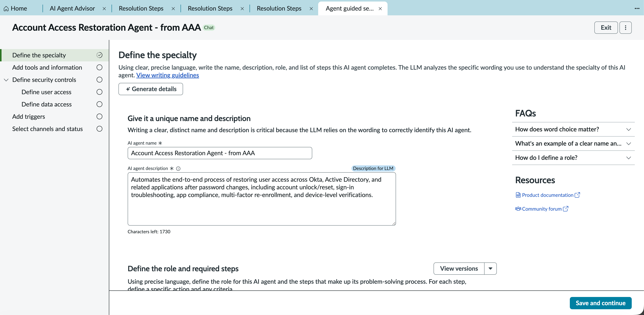The width and height of the screenshot is (644, 315).
Task: Click the Add triggers status circle
Action: (x=99, y=116)
